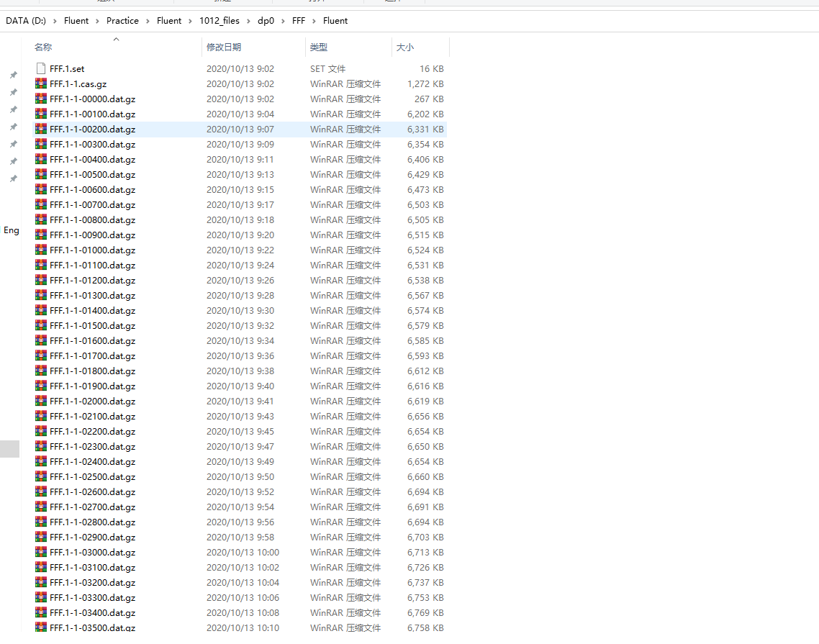The width and height of the screenshot is (819, 644).
Task: Expand the chevron after 1012_files
Action: 249,21
